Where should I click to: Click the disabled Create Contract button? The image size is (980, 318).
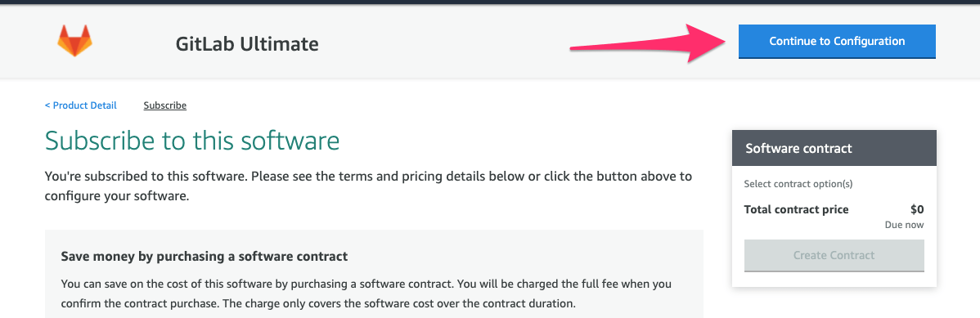[834, 256]
